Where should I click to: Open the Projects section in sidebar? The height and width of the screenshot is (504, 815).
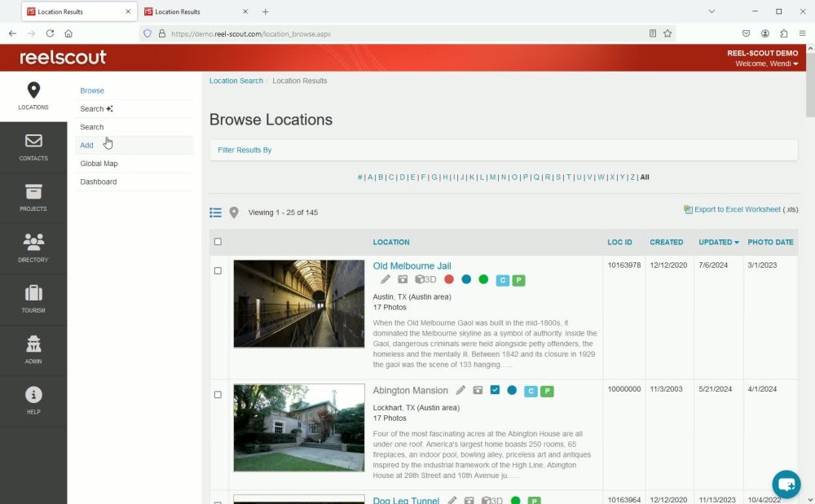pyautogui.click(x=33, y=198)
